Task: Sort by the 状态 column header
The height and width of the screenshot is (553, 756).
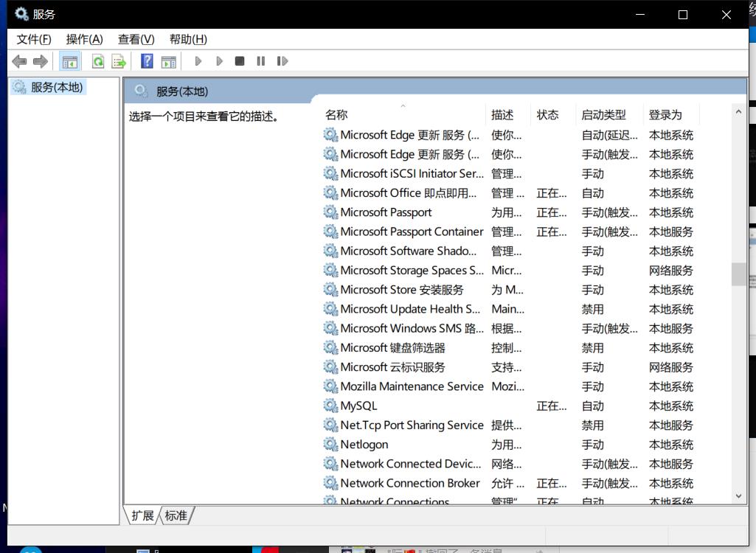Action: tap(552, 115)
